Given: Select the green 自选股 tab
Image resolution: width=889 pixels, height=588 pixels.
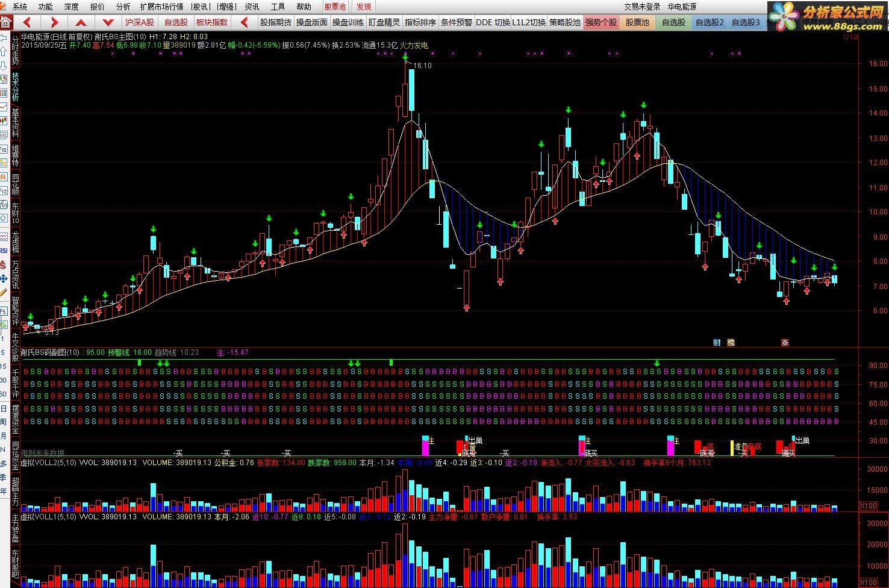Looking at the screenshot, I should [673, 22].
